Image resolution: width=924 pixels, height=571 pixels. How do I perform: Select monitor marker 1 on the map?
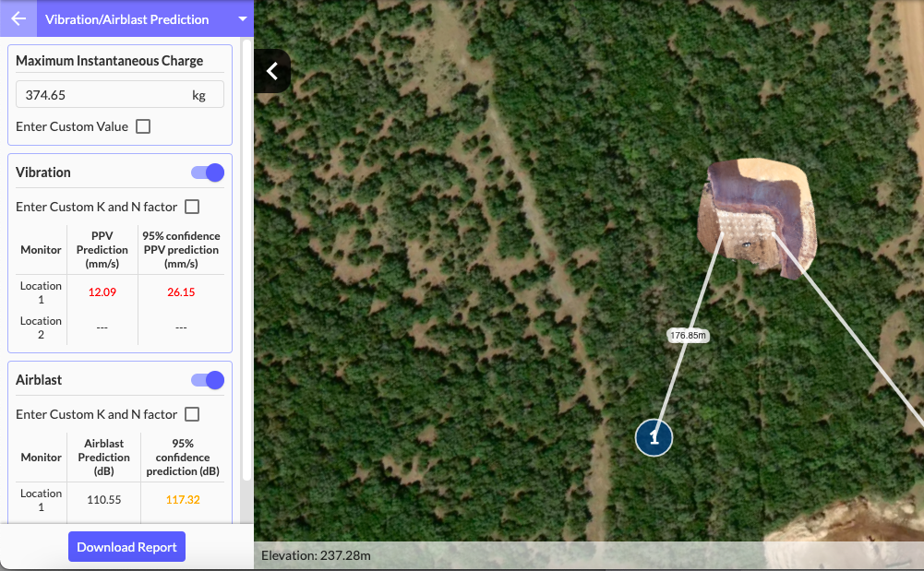[x=654, y=437]
